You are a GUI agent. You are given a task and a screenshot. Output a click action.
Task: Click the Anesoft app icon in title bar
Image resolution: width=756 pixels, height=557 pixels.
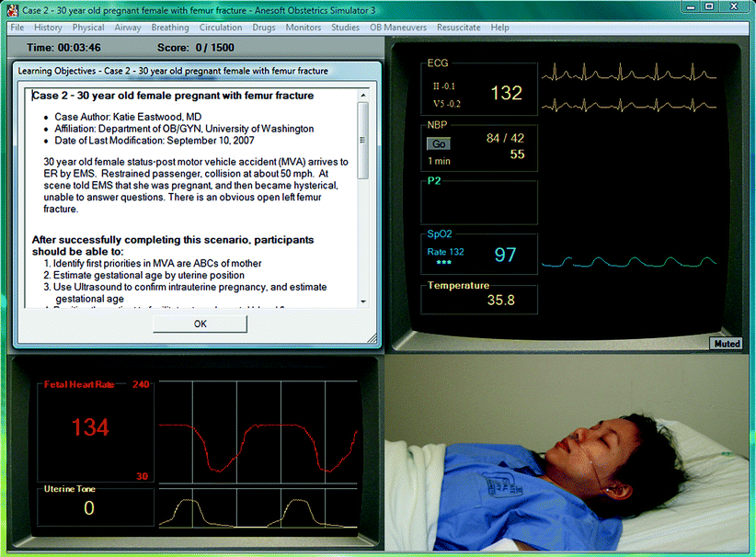(13, 8)
